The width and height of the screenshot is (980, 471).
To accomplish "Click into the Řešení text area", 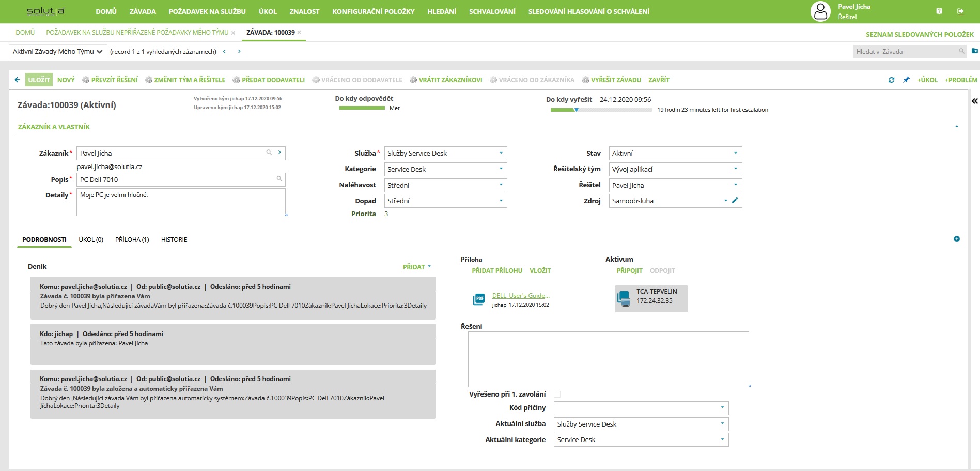I will click(608, 359).
